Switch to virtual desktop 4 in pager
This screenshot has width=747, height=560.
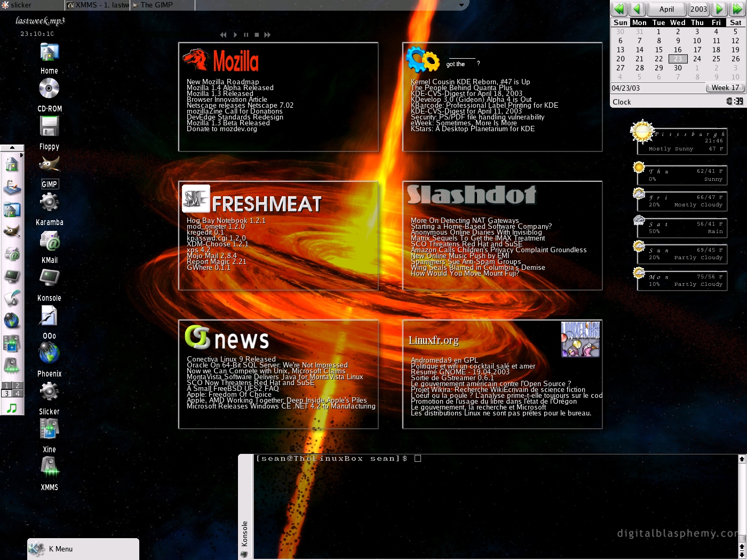coord(17,394)
